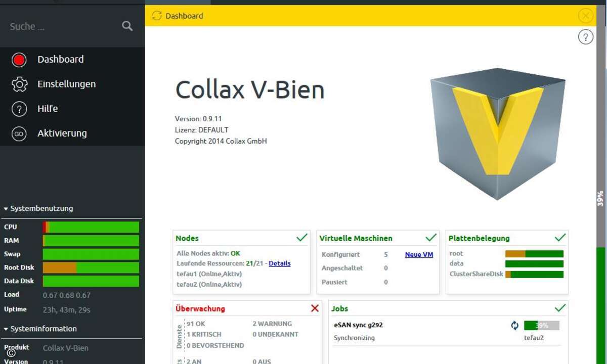Click the 91 OK services count
Screen dimensions: 607x364
[196, 324]
